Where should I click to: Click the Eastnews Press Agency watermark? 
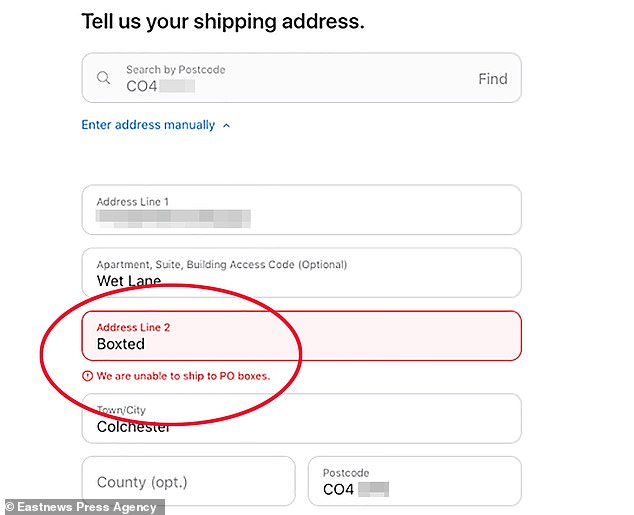(80, 507)
